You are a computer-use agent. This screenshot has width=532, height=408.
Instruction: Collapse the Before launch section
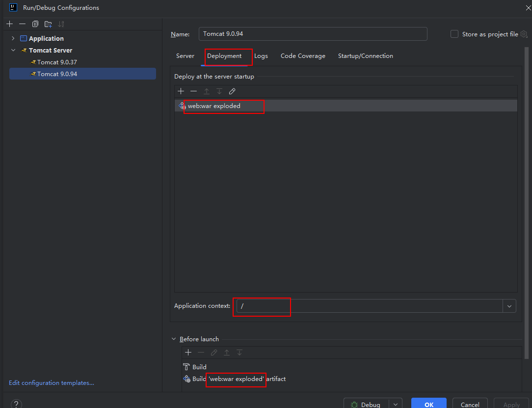[x=174, y=339]
